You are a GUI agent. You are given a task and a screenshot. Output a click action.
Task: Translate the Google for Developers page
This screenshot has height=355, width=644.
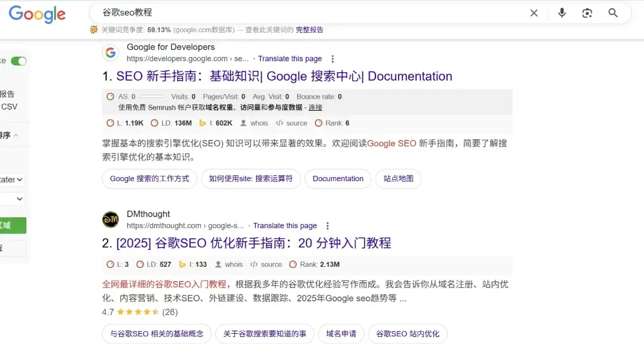pyautogui.click(x=290, y=59)
